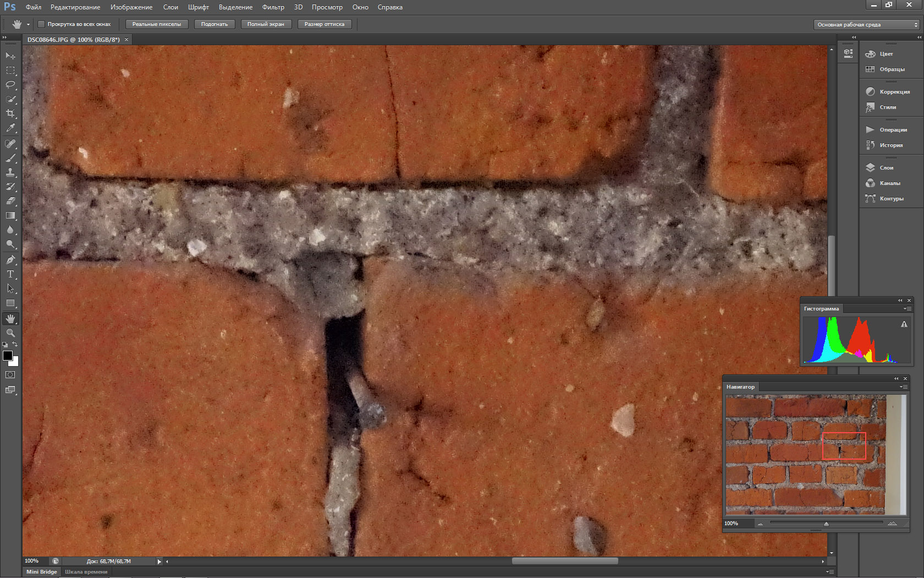Image resolution: width=924 pixels, height=578 pixels.
Task: Switch to the Mini Bridge tab
Action: [42, 571]
